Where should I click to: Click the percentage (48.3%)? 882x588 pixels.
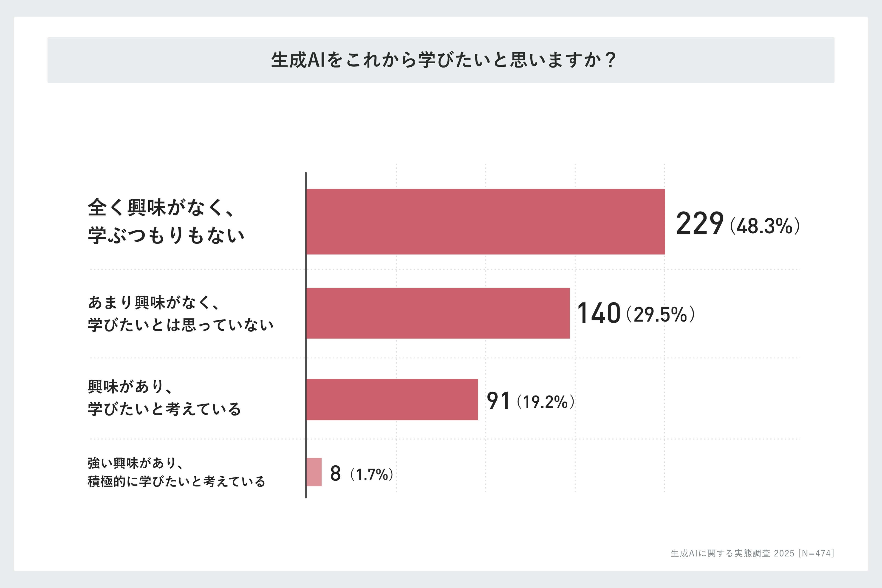click(x=765, y=226)
